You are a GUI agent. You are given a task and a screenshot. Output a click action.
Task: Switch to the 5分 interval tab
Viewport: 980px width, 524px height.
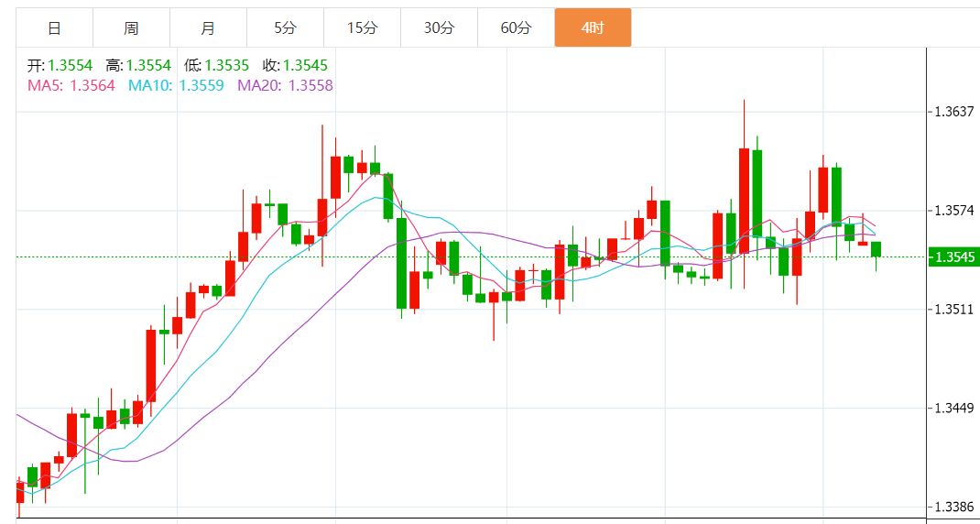coord(285,27)
